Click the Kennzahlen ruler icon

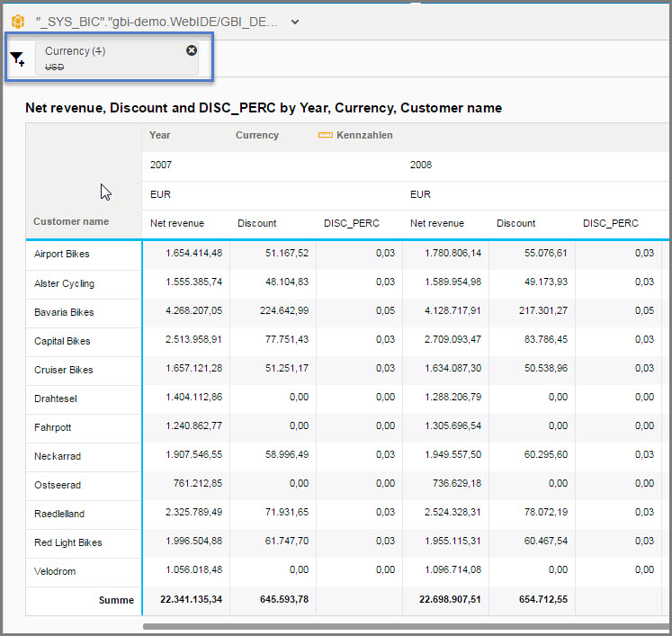click(327, 136)
